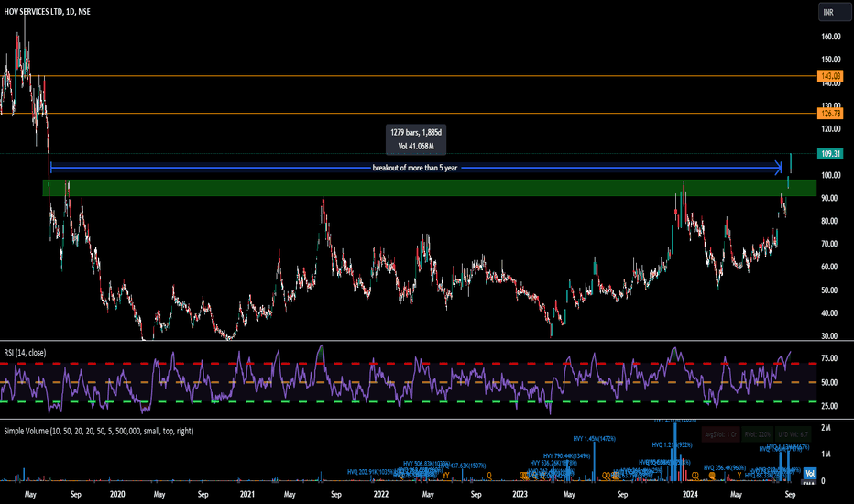
Task: Click the 109.31 current price label
Action: (830, 154)
